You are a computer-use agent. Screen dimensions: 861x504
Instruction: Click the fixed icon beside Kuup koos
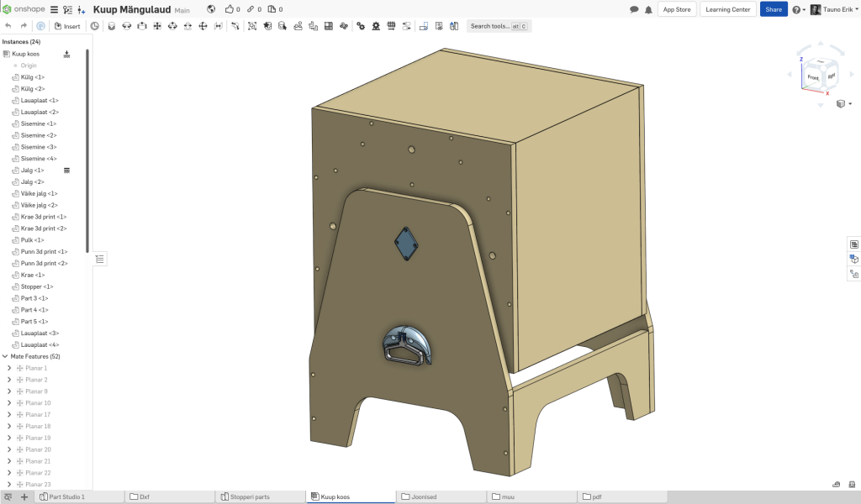click(67, 54)
